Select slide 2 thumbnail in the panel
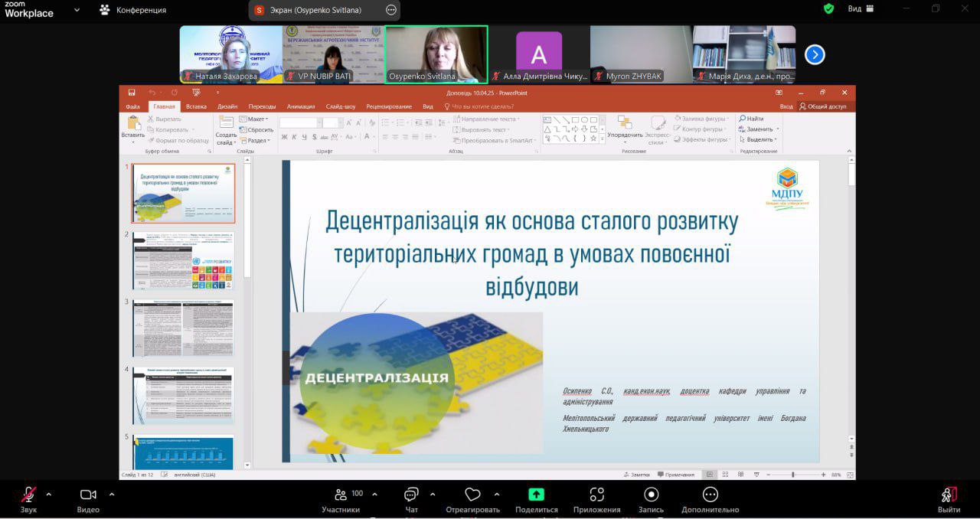This screenshot has height=519, width=980. [x=183, y=260]
